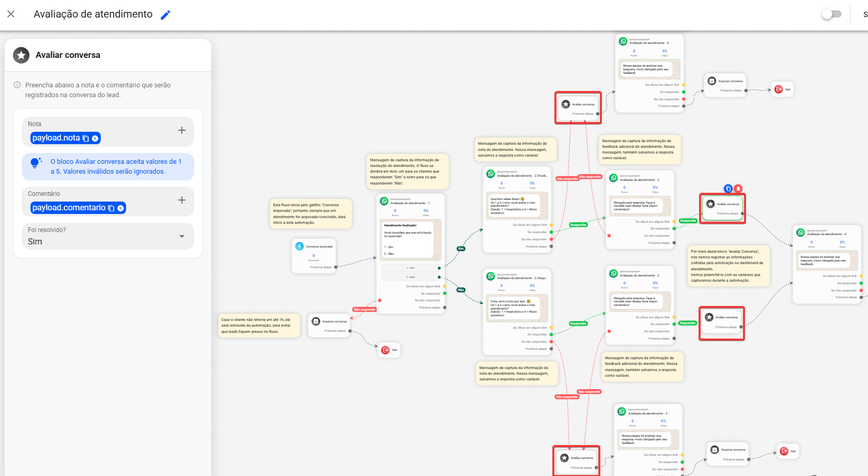Click the payload.comentario variable chip
The width and height of the screenshot is (868, 476).
click(78, 208)
